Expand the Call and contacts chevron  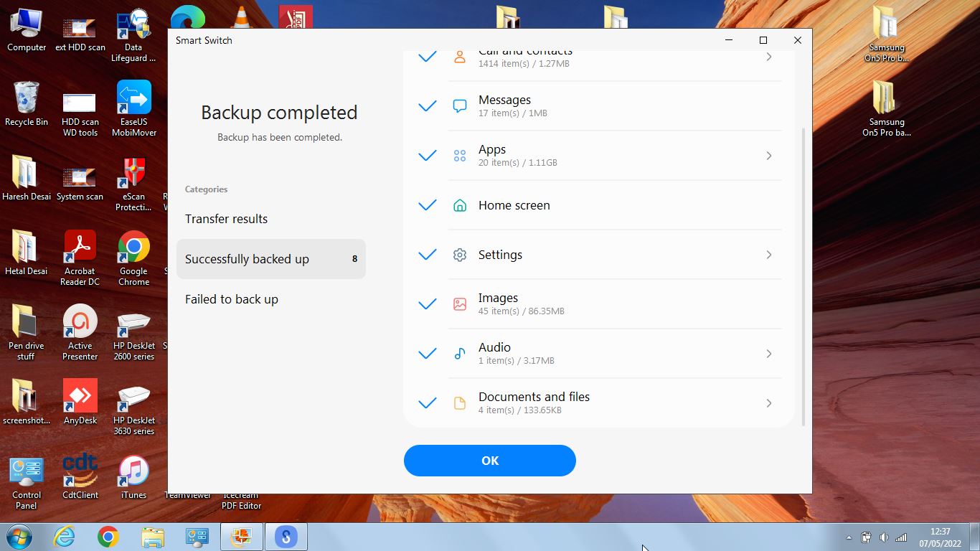[x=769, y=57]
